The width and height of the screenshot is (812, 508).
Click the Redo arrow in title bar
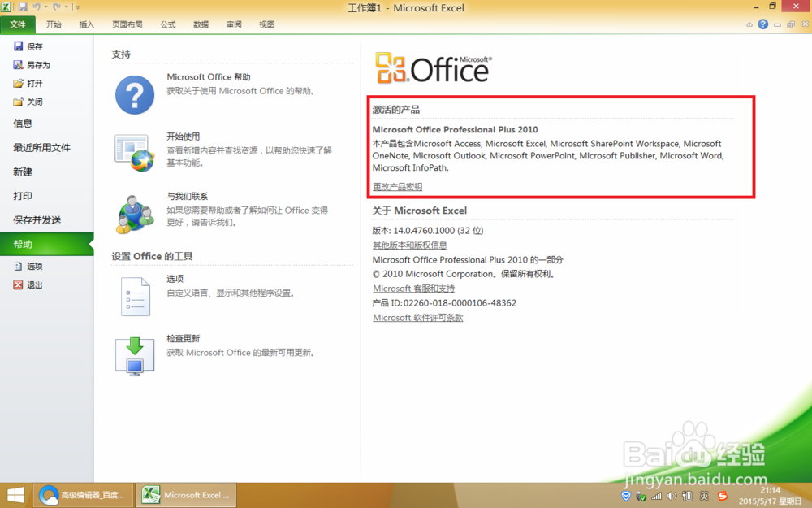point(57,7)
